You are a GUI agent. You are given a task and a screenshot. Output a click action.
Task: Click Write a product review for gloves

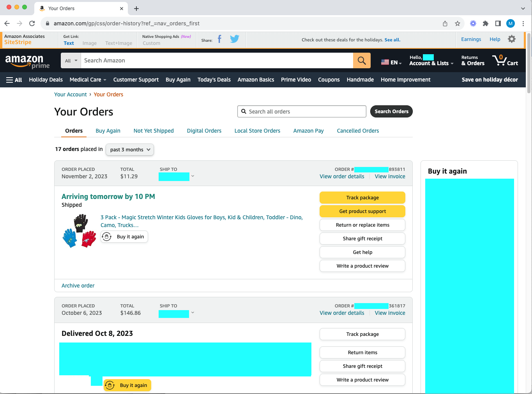pos(362,266)
